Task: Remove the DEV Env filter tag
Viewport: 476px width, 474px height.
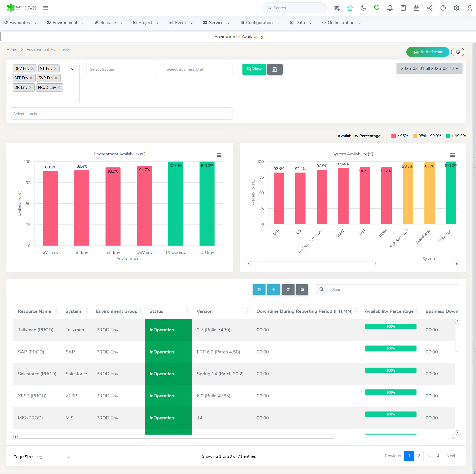Action: pyautogui.click(x=32, y=69)
